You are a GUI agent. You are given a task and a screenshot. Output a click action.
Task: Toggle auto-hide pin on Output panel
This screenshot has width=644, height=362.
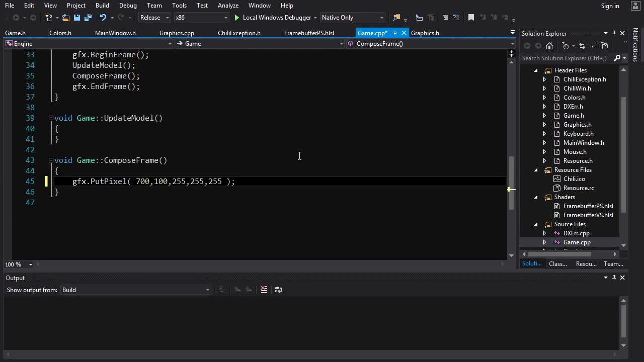coord(614,278)
